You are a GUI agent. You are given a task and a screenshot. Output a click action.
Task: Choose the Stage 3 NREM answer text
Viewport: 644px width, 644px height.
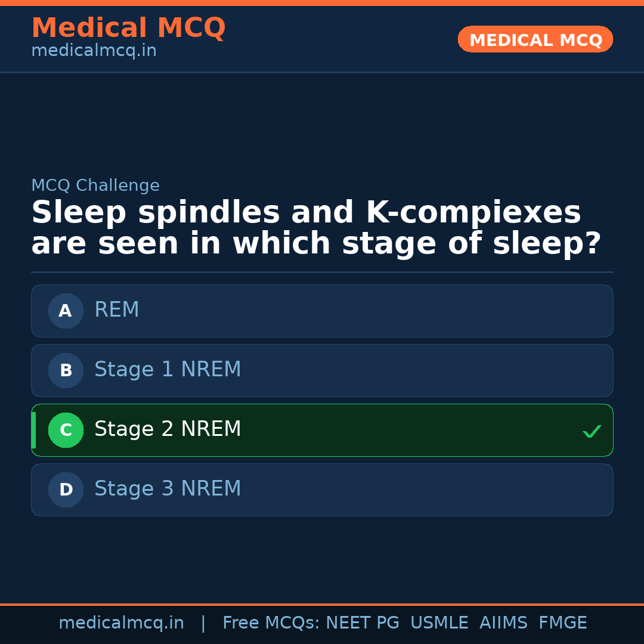click(x=168, y=489)
